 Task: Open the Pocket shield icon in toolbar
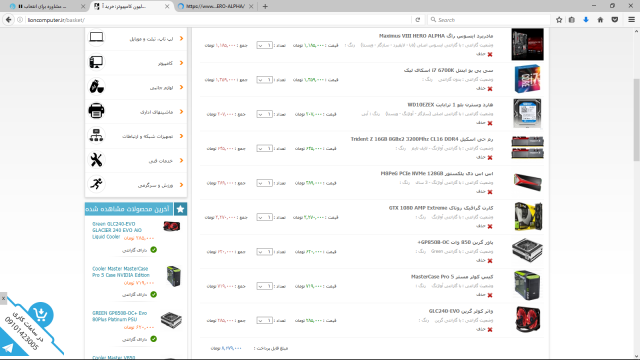coord(614,20)
